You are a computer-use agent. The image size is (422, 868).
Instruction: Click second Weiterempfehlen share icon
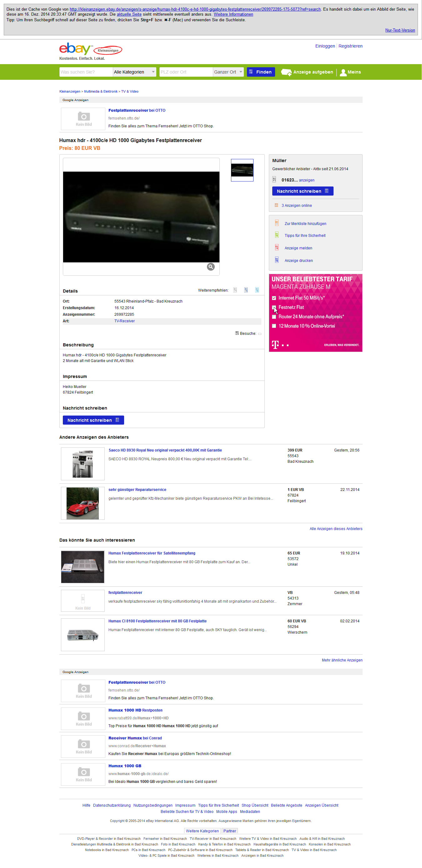[246, 290]
